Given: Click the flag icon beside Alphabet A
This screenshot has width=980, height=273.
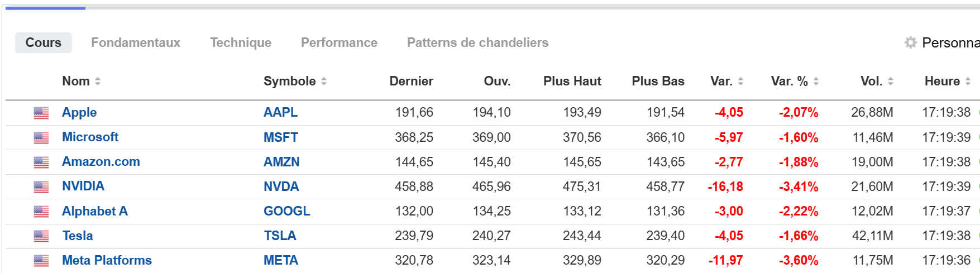Looking at the screenshot, I should 41,211.
